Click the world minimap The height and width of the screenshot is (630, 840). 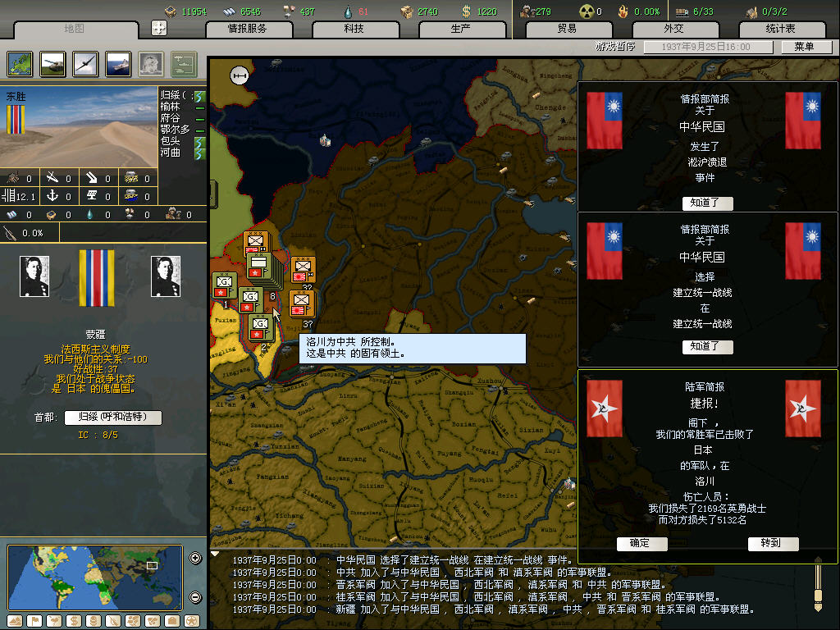pos(95,577)
